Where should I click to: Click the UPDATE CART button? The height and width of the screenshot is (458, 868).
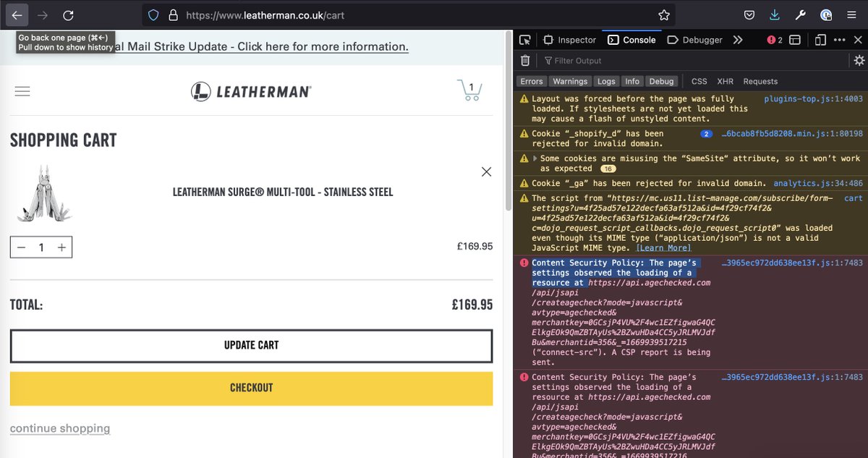(x=251, y=345)
